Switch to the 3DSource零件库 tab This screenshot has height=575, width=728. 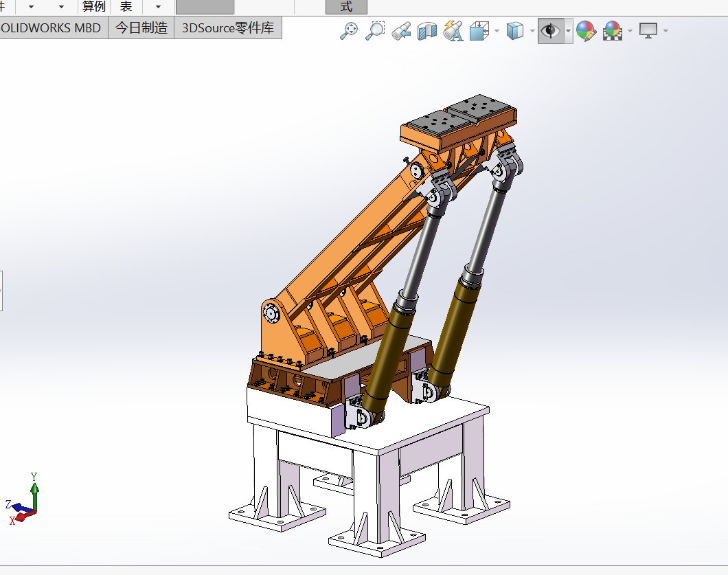tap(228, 28)
